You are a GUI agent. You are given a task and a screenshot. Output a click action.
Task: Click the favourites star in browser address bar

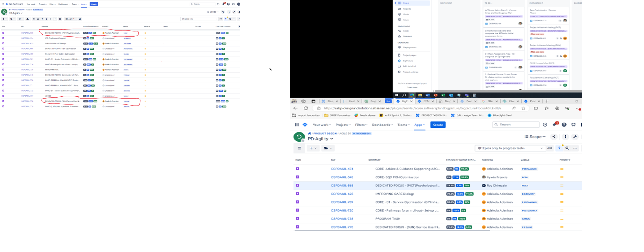pyautogui.click(x=524, y=108)
